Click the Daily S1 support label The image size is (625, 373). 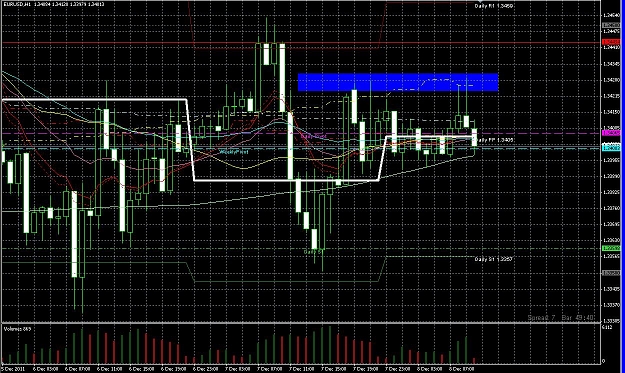pyautogui.click(x=493, y=259)
